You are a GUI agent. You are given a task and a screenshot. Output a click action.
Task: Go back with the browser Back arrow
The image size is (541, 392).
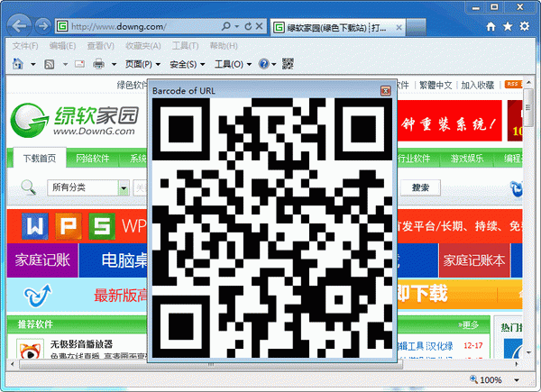19,26
